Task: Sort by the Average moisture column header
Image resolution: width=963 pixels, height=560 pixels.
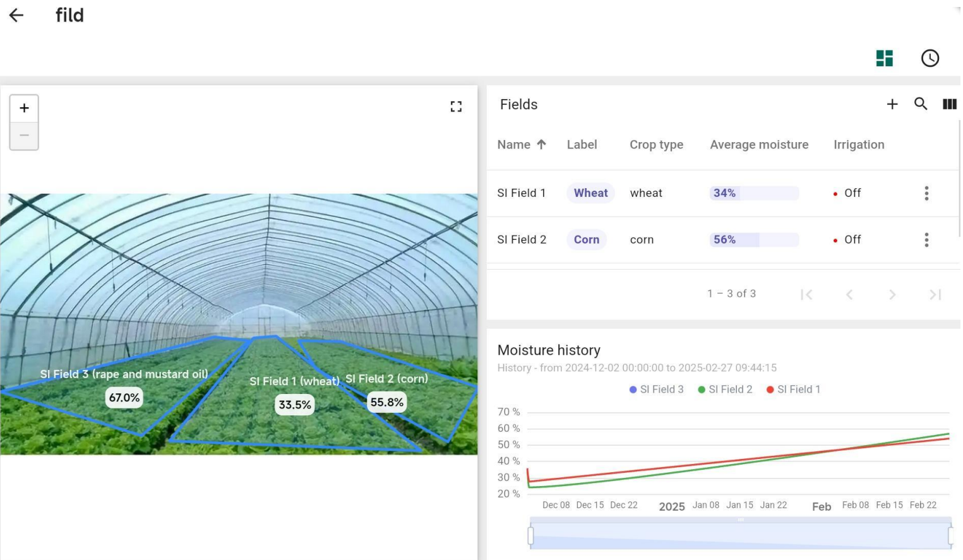Action: (758, 145)
